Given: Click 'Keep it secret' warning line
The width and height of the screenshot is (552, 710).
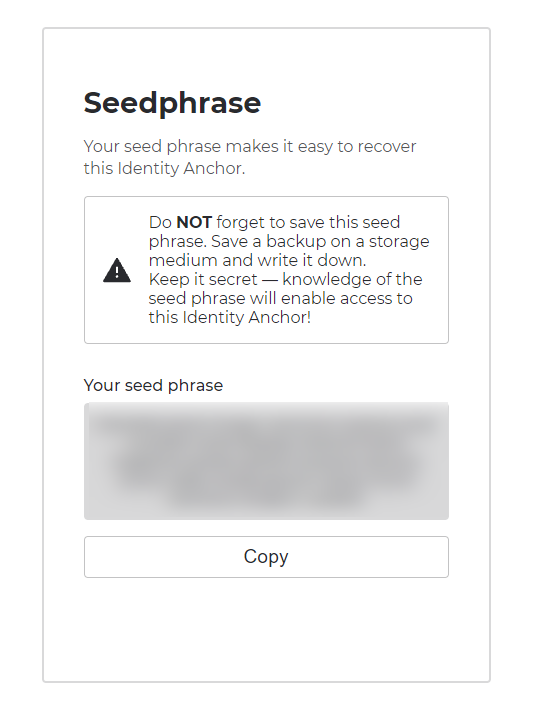Looking at the screenshot, I should [x=285, y=279].
